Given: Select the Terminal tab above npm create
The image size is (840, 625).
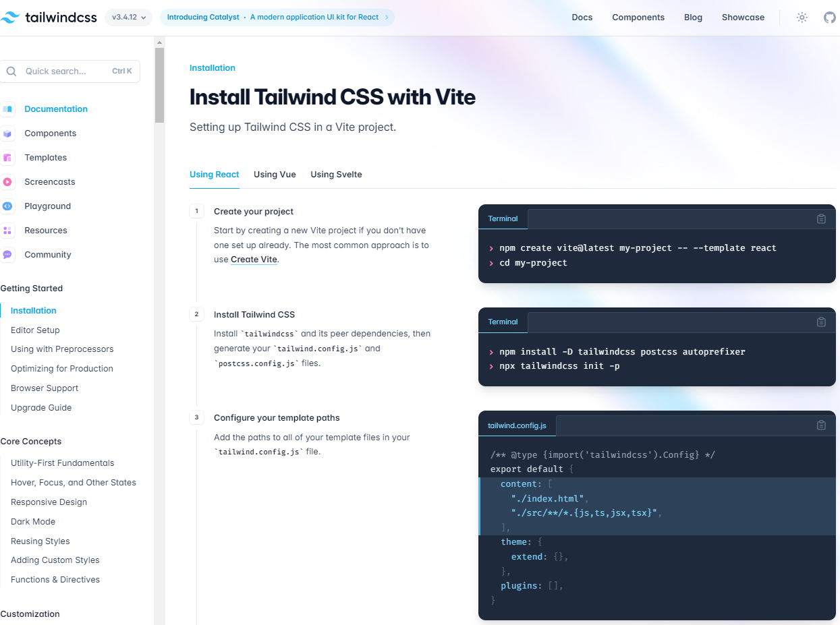Looking at the screenshot, I should pyautogui.click(x=503, y=218).
